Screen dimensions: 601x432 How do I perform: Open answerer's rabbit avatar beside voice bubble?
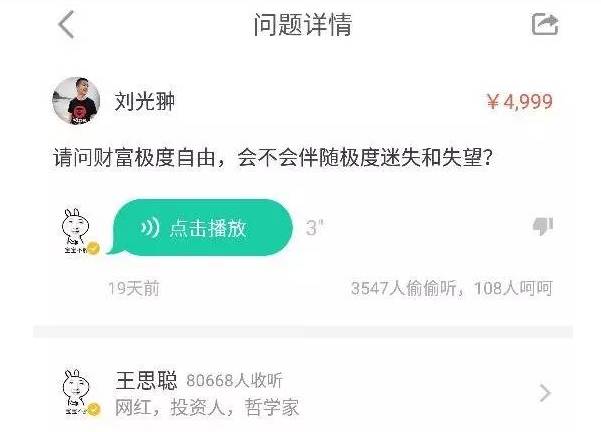pyautogui.click(x=79, y=231)
